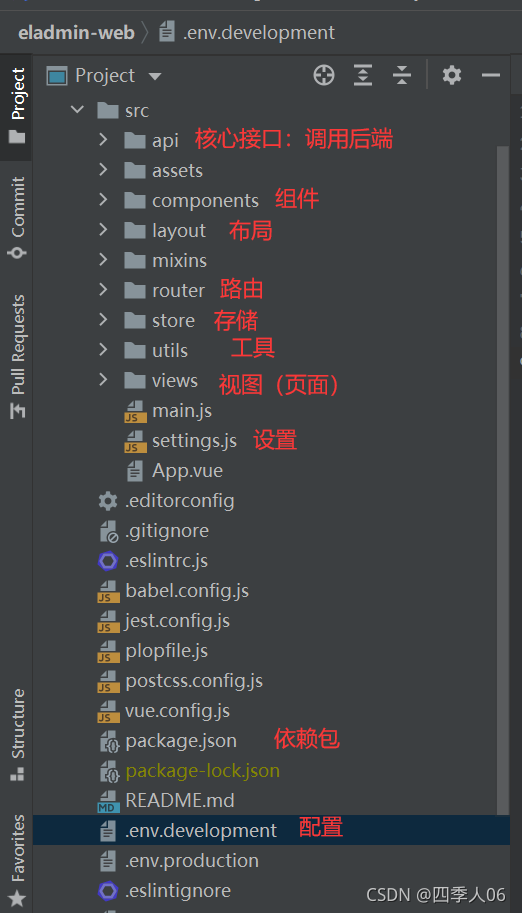Open Project panel settings gear
Viewport: 522px width, 913px height.
[x=452, y=75]
